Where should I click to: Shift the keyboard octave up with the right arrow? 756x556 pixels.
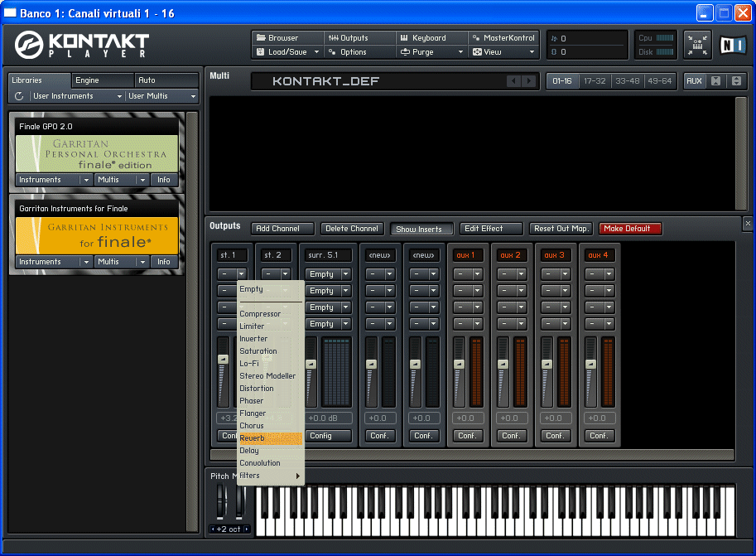[x=247, y=529]
